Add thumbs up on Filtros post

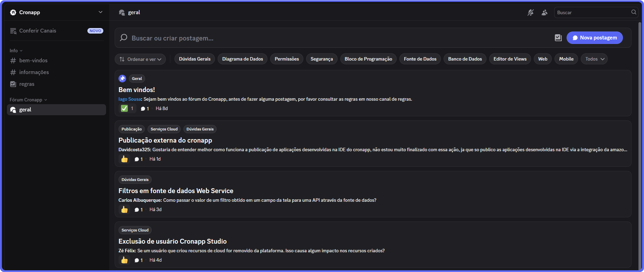tap(124, 209)
